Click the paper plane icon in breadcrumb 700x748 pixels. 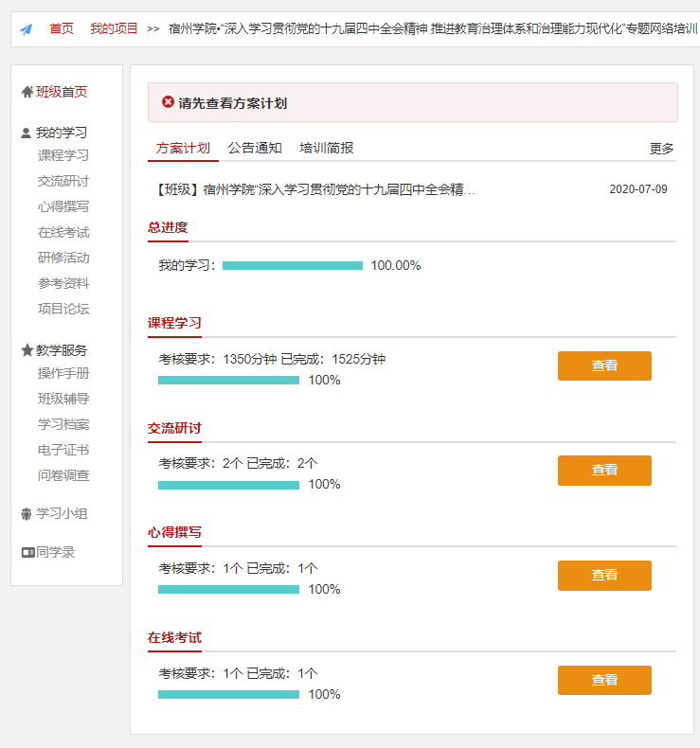pyautogui.click(x=26, y=29)
